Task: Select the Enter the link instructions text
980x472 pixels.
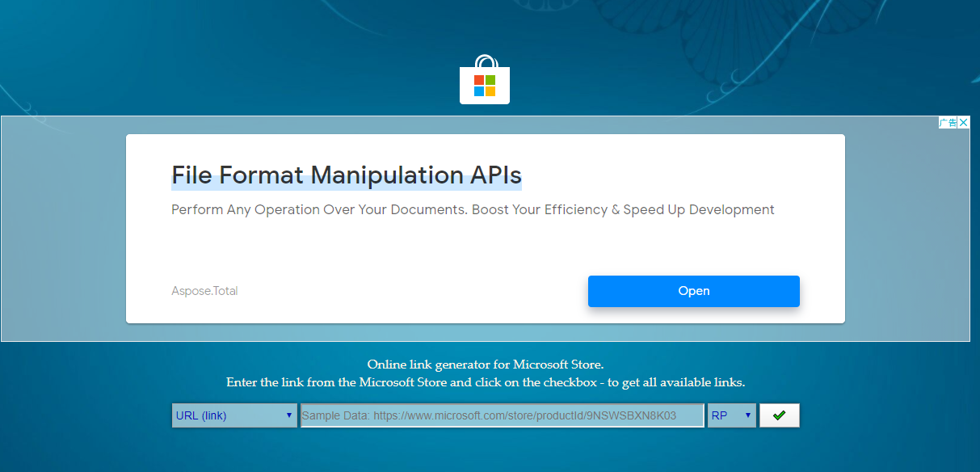Action: 486,382
